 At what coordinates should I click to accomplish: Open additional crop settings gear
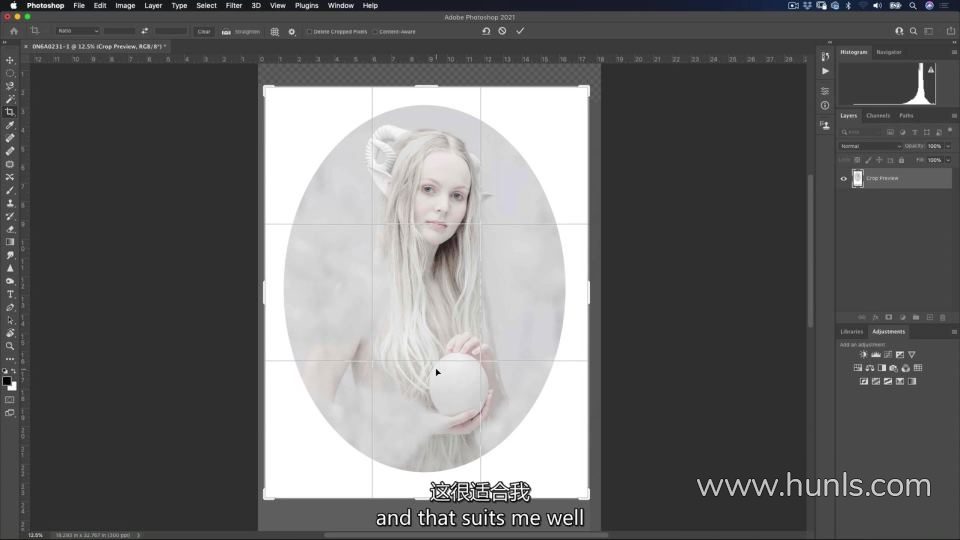pyautogui.click(x=292, y=31)
